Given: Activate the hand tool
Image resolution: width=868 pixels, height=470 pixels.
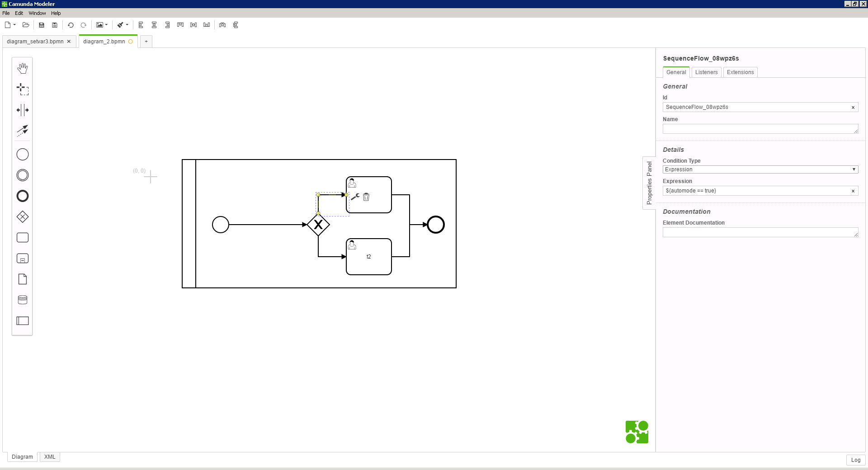Looking at the screenshot, I should [23, 68].
